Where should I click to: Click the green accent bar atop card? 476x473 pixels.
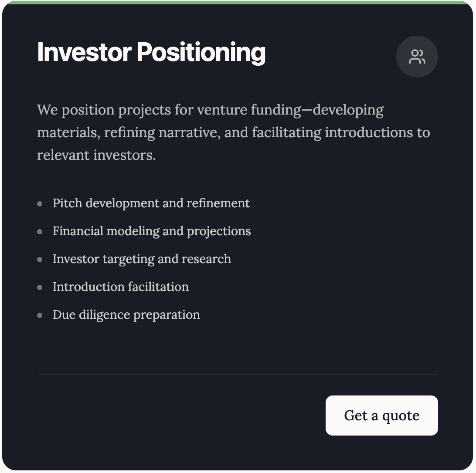click(238, 3)
